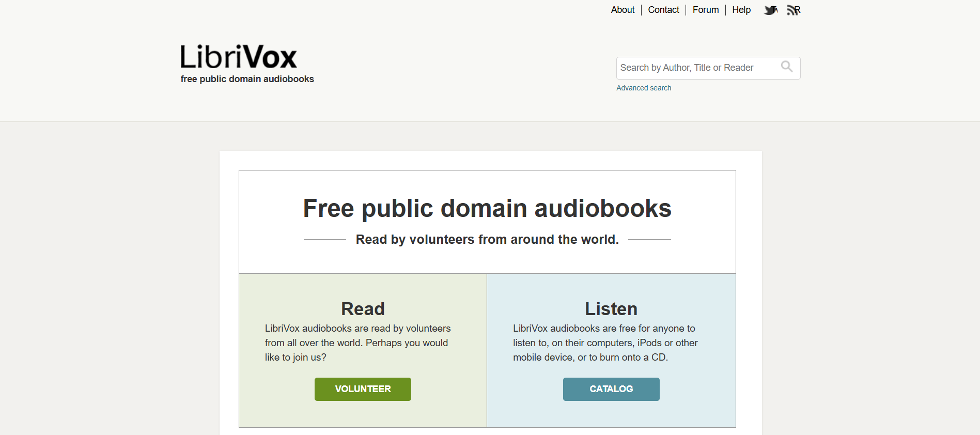Open the About page
980x435 pixels.
click(x=623, y=10)
